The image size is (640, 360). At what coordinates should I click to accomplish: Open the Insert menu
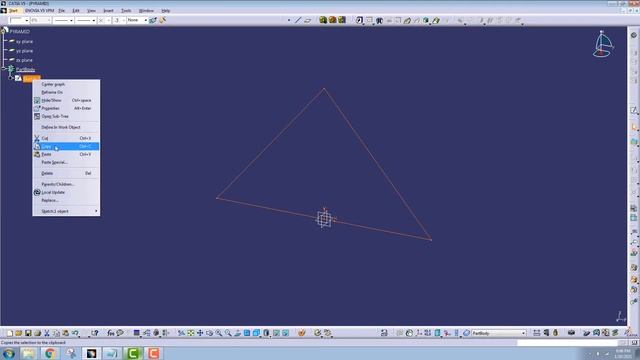108,11
